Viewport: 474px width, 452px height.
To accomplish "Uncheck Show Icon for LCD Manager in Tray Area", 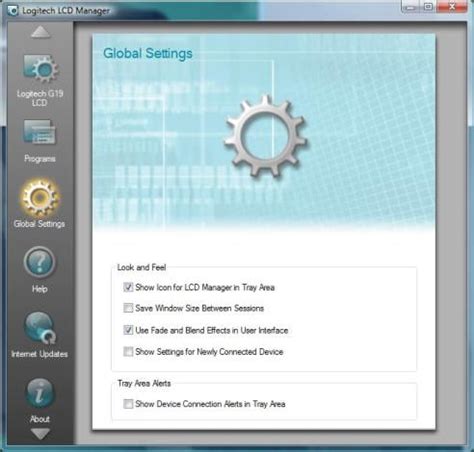I will [128, 287].
